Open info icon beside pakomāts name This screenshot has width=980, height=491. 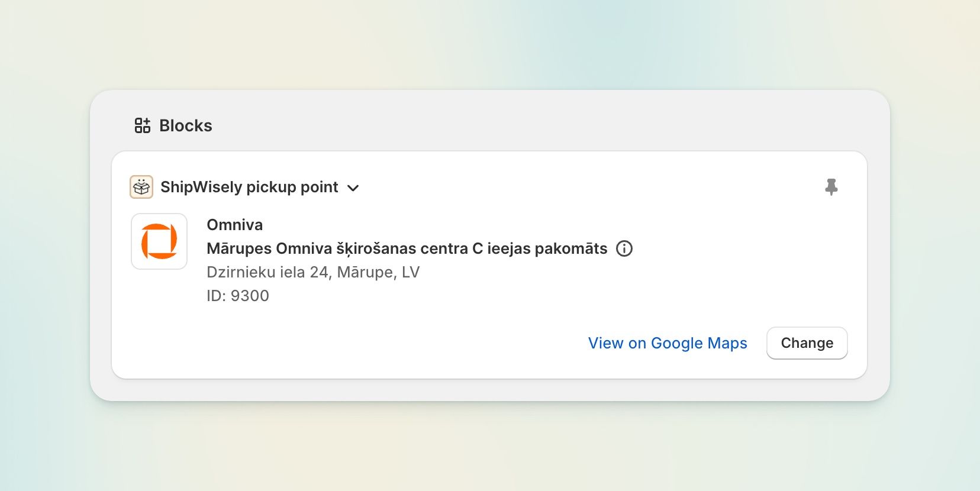(624, 248)
